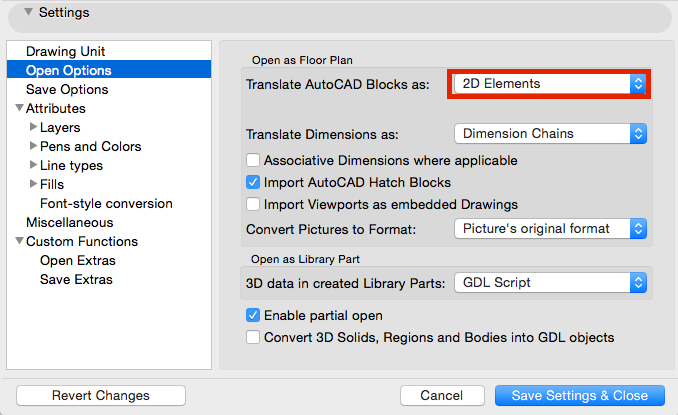
Task: Collapse the Settings panel disclosure triangle
Action: tap(27, 13)
